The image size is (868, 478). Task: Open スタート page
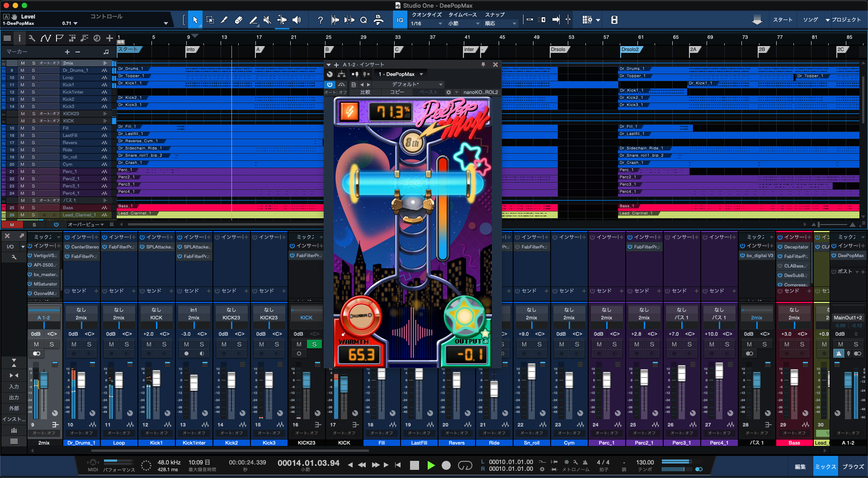783,20
